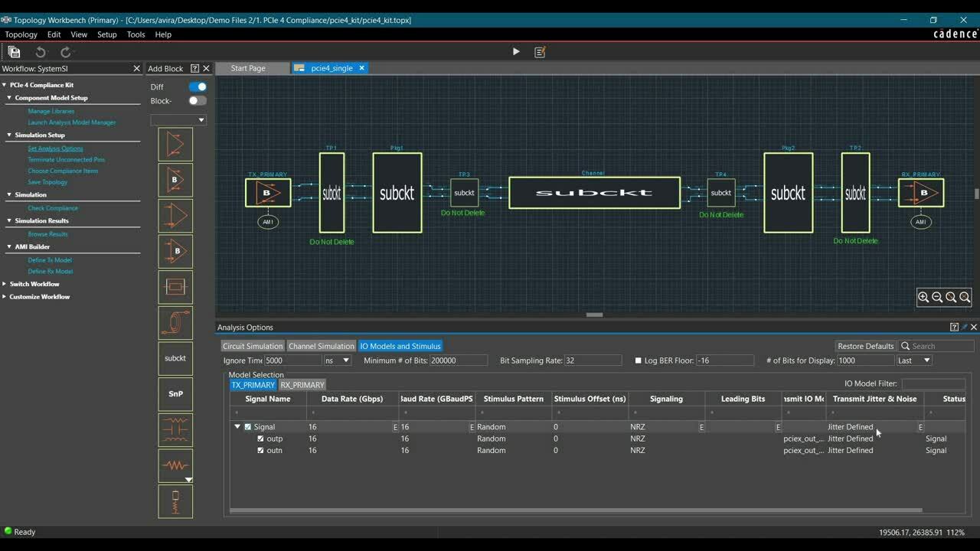Open the Manage Libraries link
Image resolution: width=980 pixels, height=551 pixels.
coord(51,111)
